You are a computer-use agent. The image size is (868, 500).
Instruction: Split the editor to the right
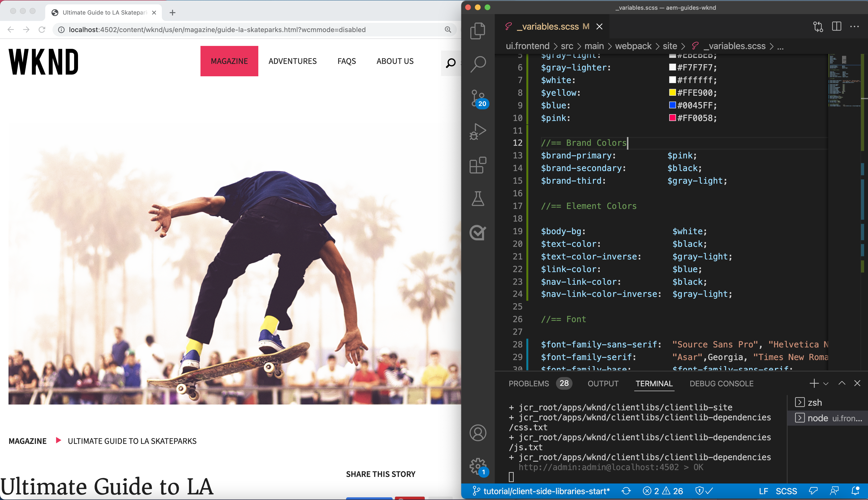coord(836,26)
